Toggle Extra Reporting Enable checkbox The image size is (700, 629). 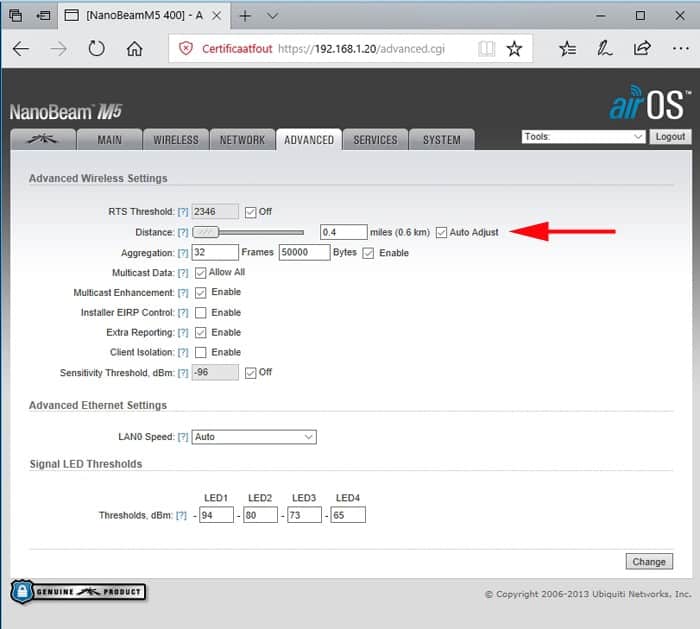(x=200, y=333)
